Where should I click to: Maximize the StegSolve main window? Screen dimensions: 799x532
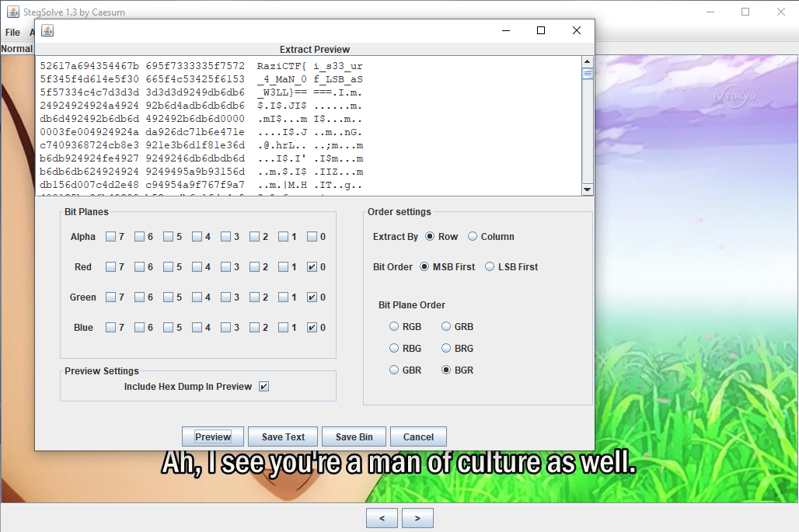coord(745,12)
